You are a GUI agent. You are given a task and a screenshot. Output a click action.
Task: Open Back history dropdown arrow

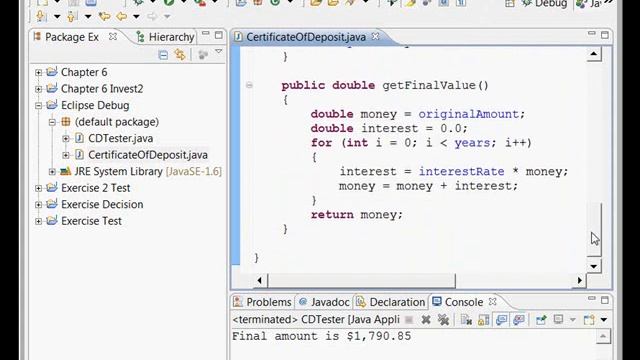136,17
